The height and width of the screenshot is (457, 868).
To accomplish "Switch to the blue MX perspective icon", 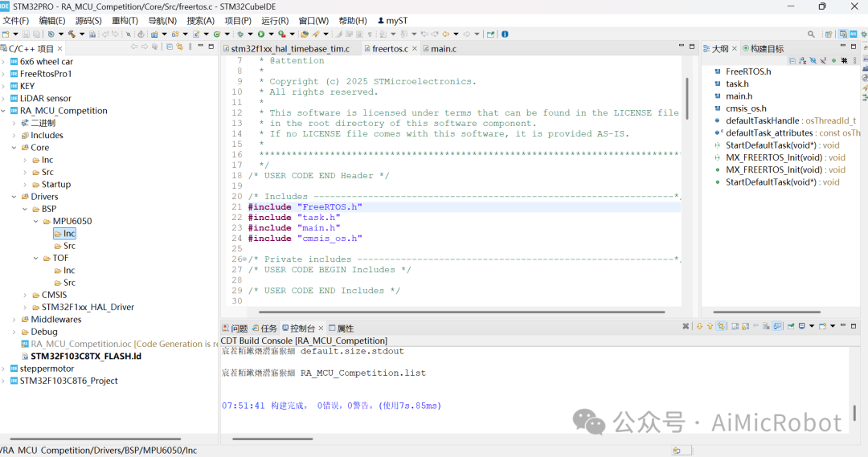I will coord(853,34).
